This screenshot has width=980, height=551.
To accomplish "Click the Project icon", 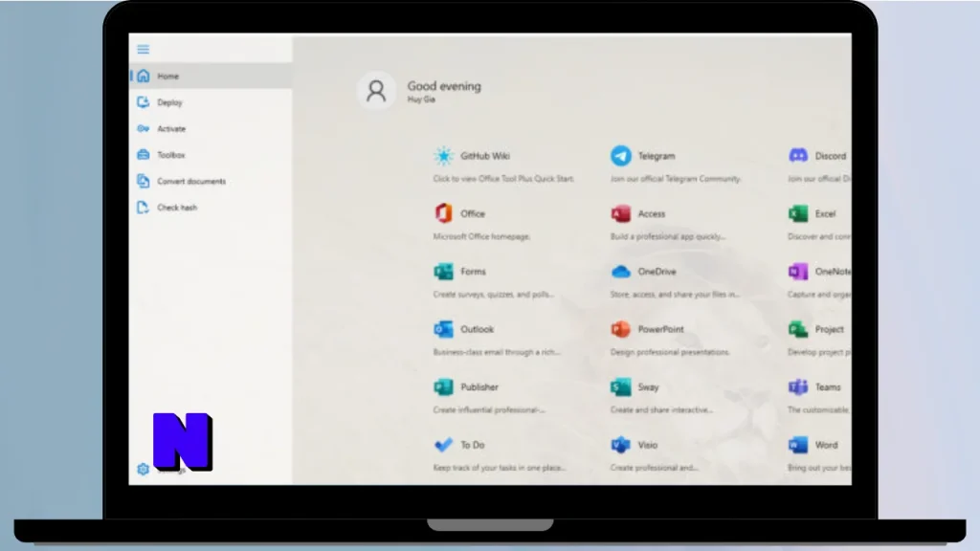I will 798,329.
